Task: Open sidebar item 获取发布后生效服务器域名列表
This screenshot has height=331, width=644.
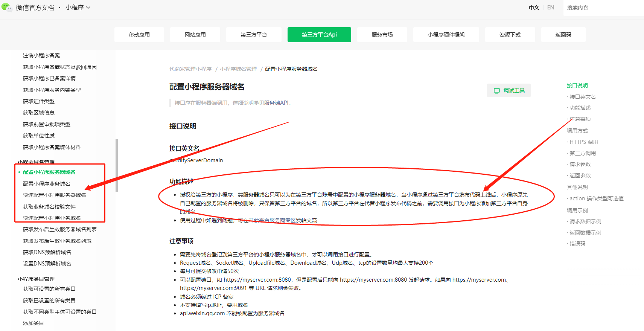Action: pyautogui.click(x=60, y=229)
